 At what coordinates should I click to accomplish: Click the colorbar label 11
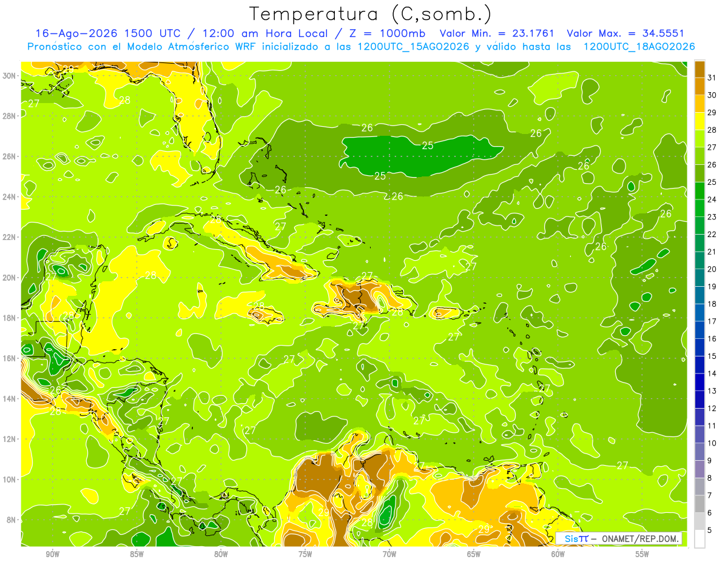[712, 426]
